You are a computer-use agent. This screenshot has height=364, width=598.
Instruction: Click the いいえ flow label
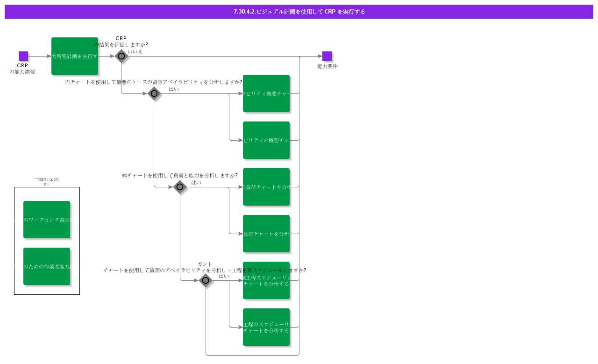point(135,52)
